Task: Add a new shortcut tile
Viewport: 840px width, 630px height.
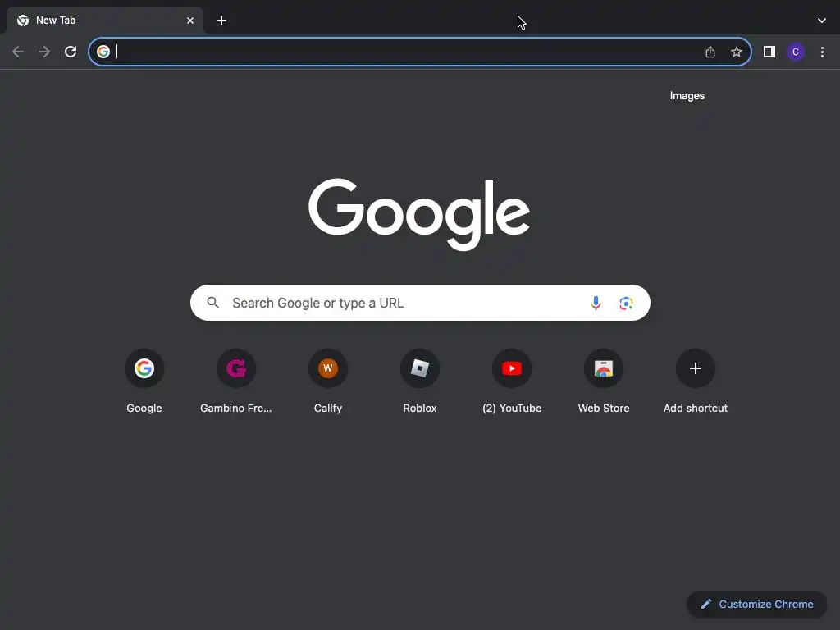Action: pyautogui.click(x=696, y=382)
